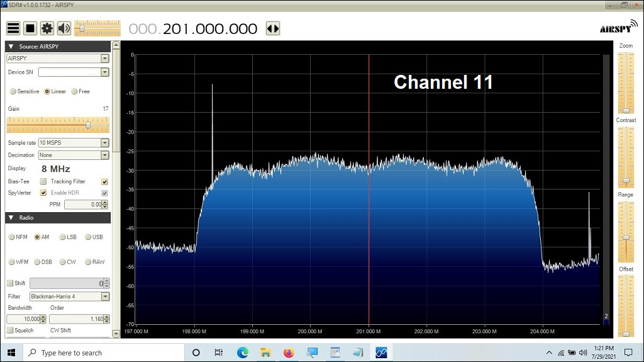The image size is (644, 362).
Task: Open the network tray icon
Action: [561, 353]
